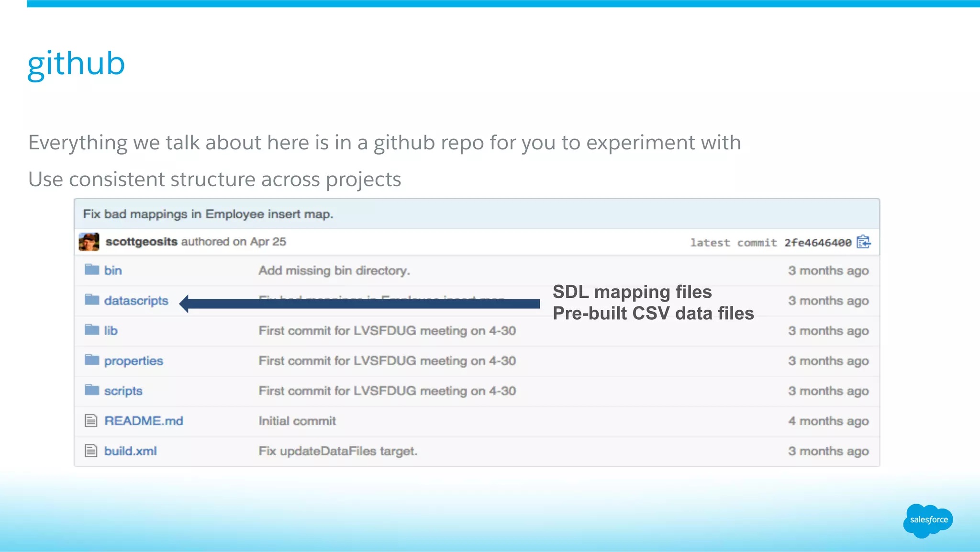Click 'Use consistent structure across projects' text
Image resolution: width=980 pixels, height=552 pixels.
pyautogui.click(x=214, y=180)
